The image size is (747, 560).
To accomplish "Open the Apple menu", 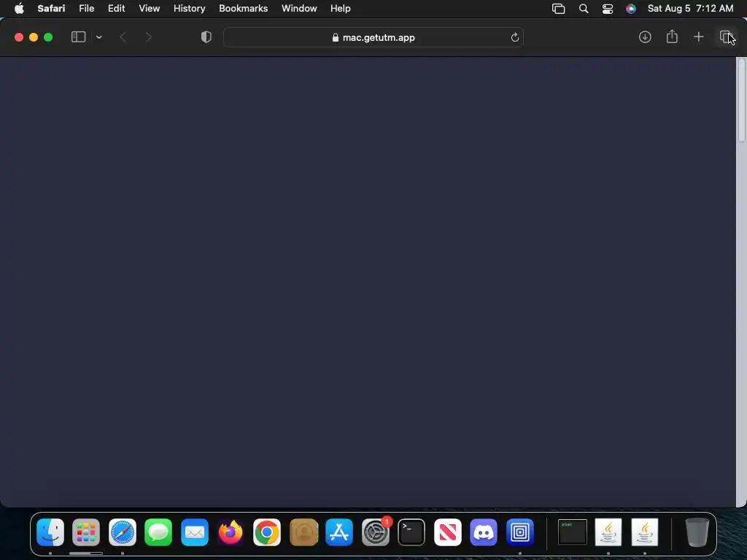I will pos(19,9).
